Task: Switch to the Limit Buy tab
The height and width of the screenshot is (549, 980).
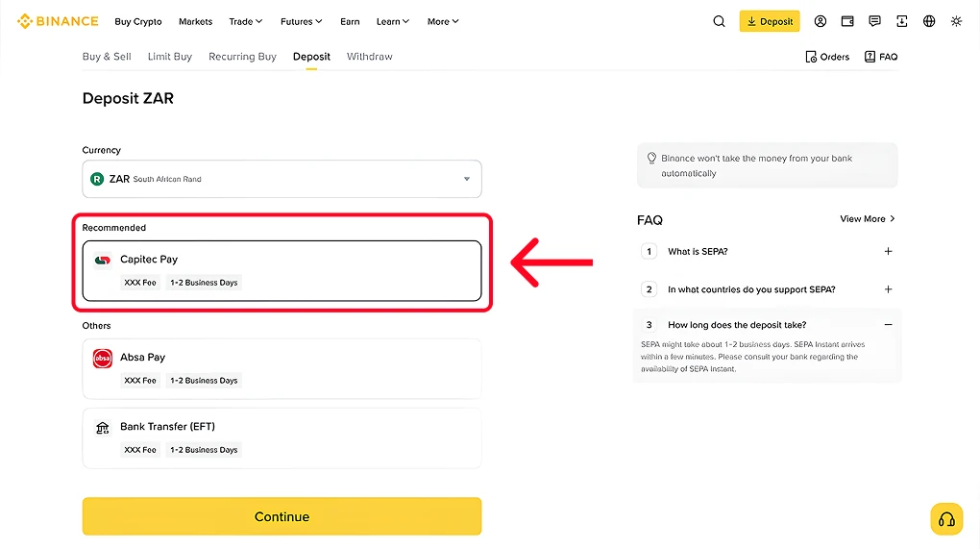Action: click(169, 57)
